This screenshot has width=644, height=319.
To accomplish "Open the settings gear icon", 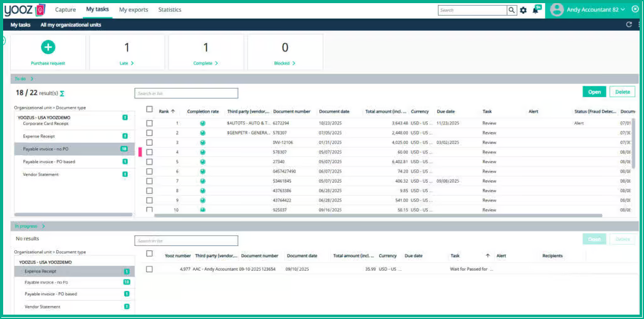I will click(523, 10).
